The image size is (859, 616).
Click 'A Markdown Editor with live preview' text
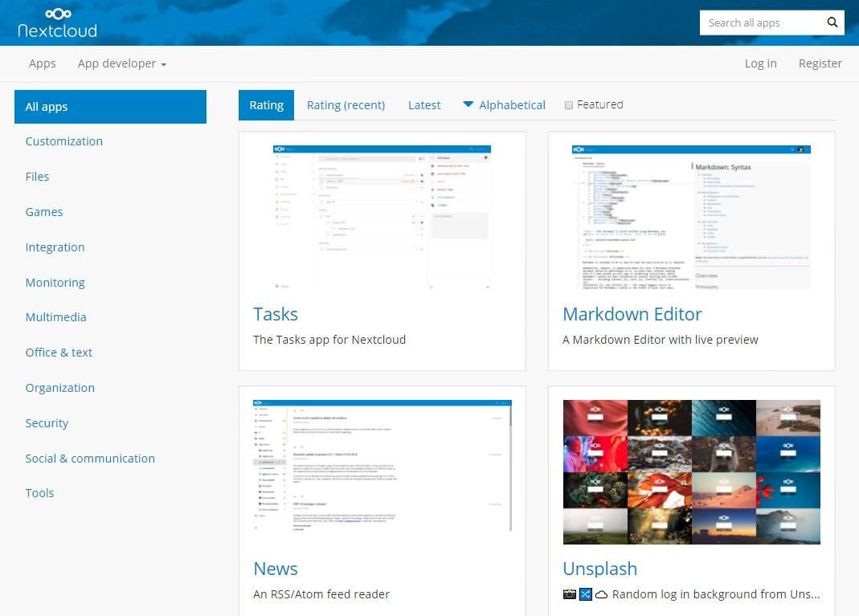point(661,340)
